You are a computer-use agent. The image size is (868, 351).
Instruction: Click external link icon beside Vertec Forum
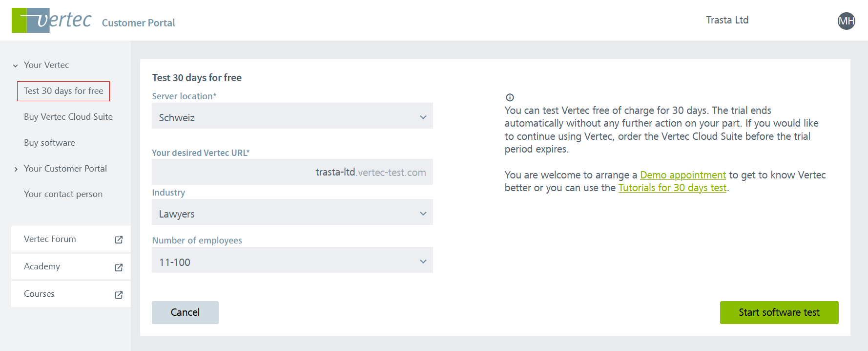(x=119, y=240)
